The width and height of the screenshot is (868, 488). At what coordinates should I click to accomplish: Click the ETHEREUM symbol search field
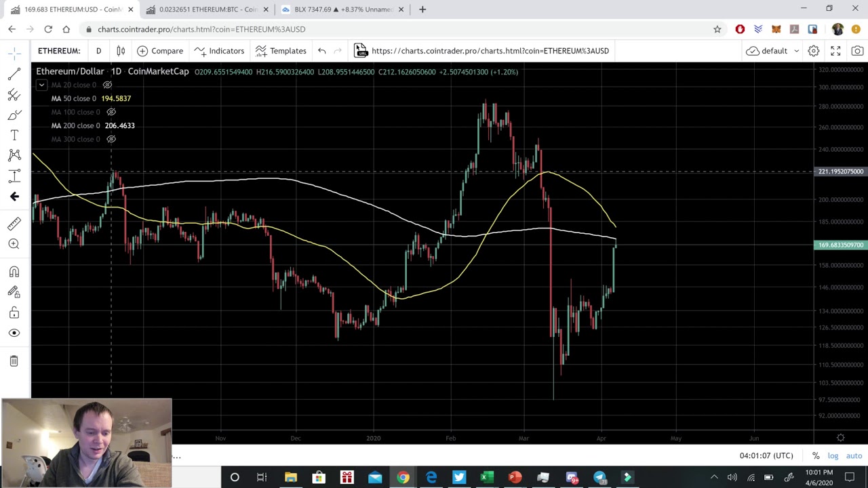click(59, 51)
